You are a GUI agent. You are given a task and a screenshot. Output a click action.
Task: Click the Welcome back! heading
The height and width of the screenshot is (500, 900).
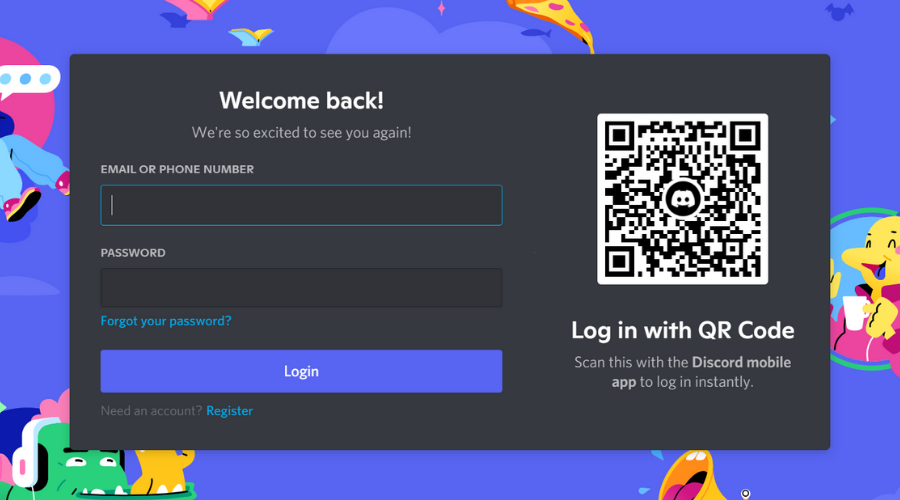tap(301, 100)
